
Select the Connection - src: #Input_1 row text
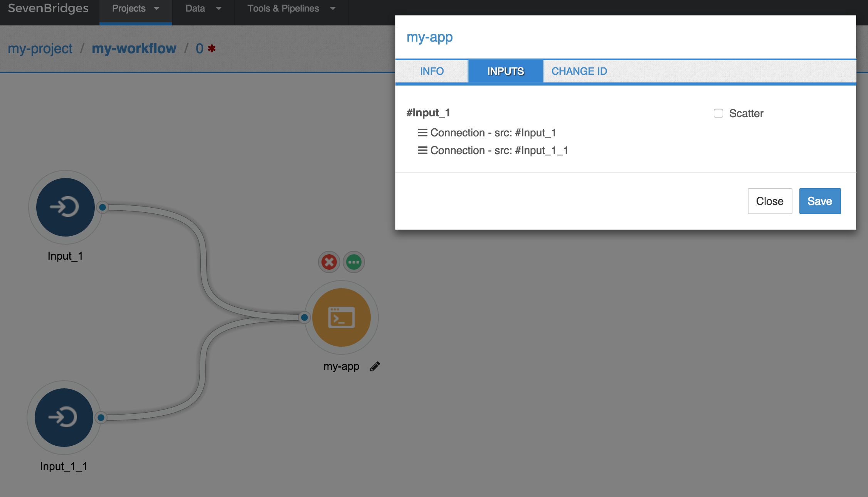(x=493, y=133)
